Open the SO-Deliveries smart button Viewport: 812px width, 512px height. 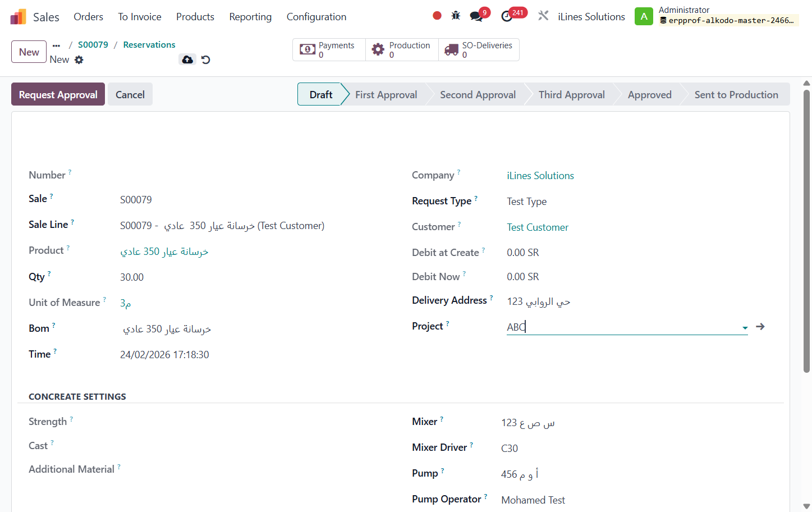(479, 49)
